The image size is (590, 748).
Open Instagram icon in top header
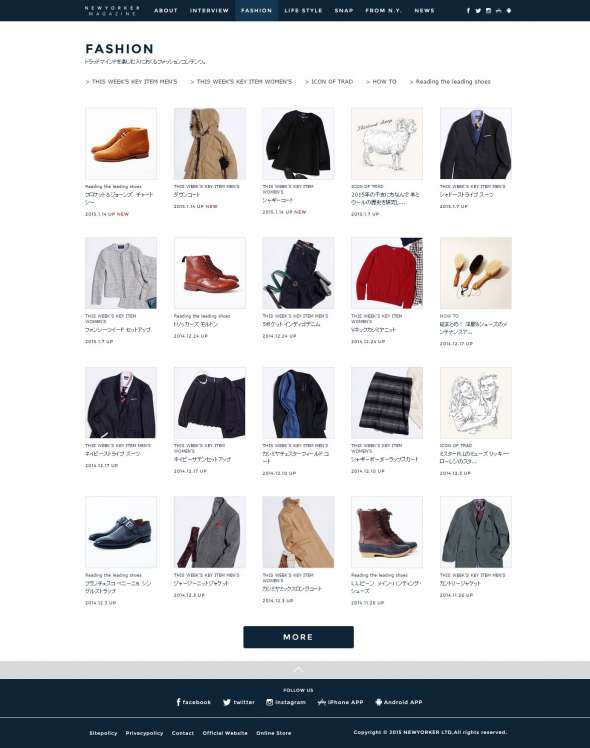[x=488, y=10]
